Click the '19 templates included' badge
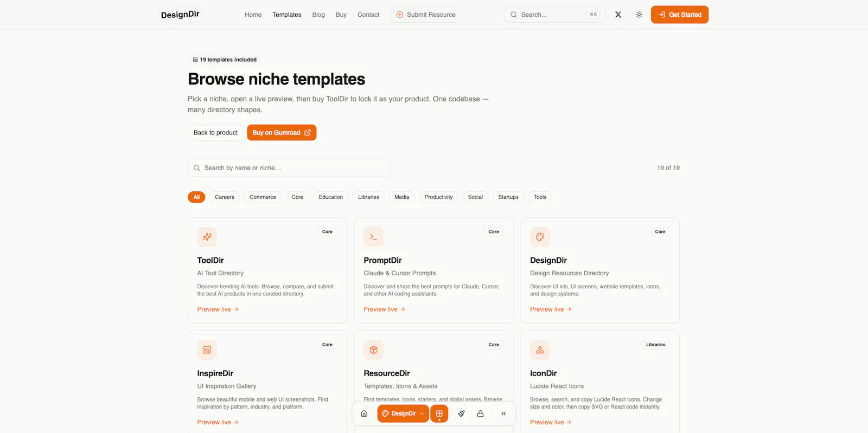 (225, 60)
